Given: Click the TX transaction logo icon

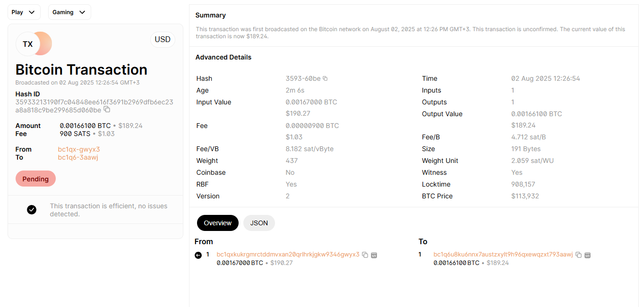Looking at the screenshot, I should pyautogui.click(x=34, y=43).
